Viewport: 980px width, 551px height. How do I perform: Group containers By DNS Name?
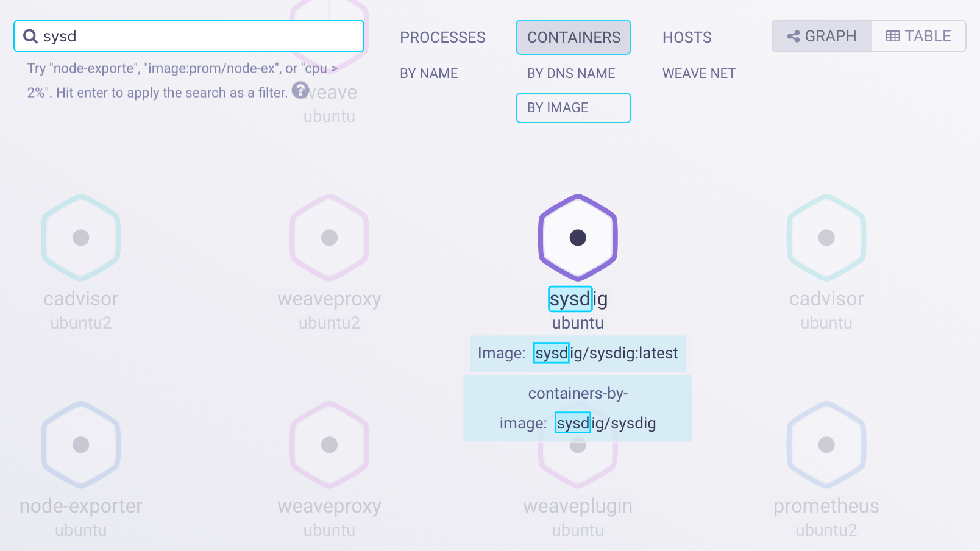click(571, 74)
